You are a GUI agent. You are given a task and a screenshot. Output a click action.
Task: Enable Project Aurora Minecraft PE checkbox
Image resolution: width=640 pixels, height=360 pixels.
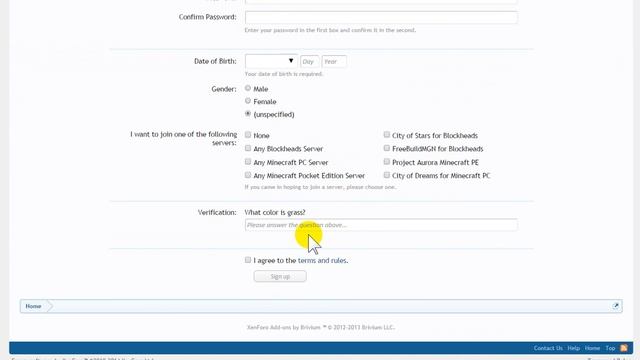387,162
